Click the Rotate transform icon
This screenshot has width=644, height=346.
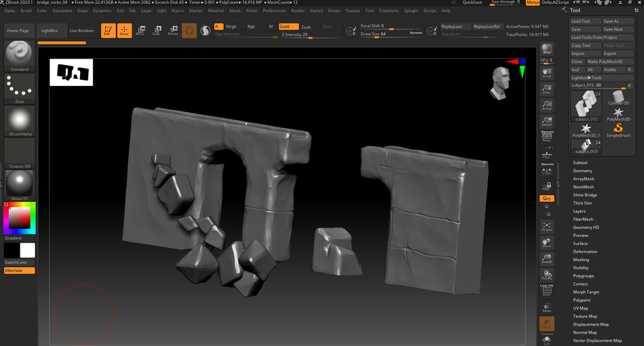173,31
